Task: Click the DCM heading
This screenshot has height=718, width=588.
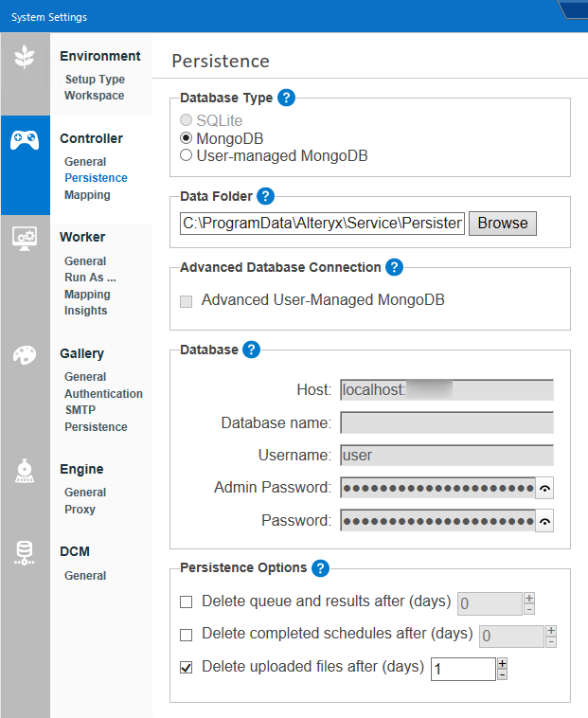Action: pyautogui.click(x=75, y=551)
